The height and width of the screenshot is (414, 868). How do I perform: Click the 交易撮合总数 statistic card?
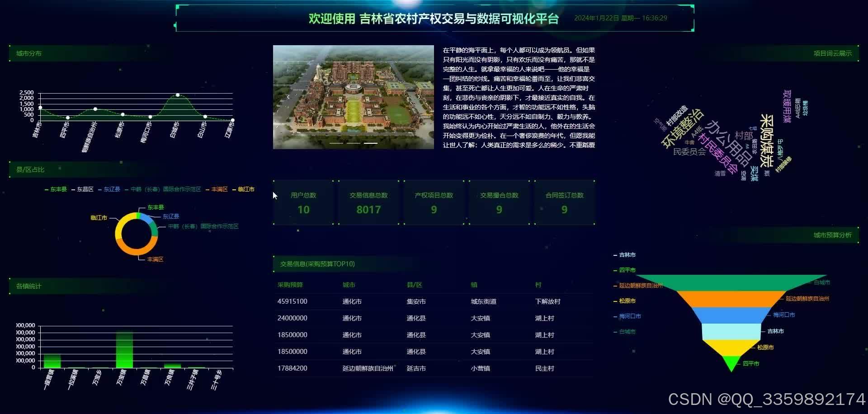coord(499,202)
